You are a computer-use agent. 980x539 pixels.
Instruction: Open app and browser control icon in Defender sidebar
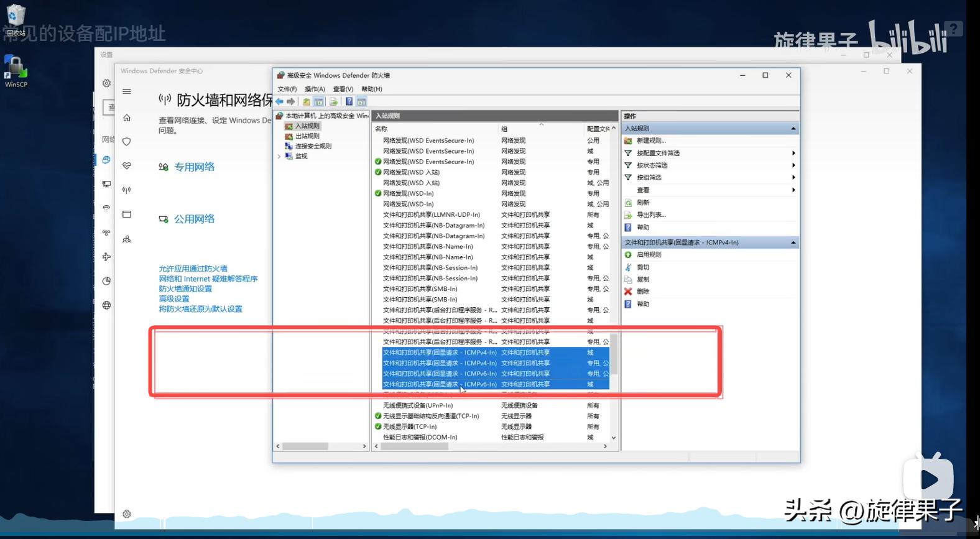127,214
